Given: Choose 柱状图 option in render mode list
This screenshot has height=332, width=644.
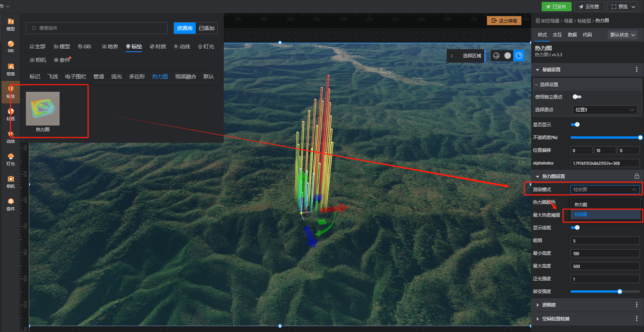Looking at the screenshot, I should [605, 214].
